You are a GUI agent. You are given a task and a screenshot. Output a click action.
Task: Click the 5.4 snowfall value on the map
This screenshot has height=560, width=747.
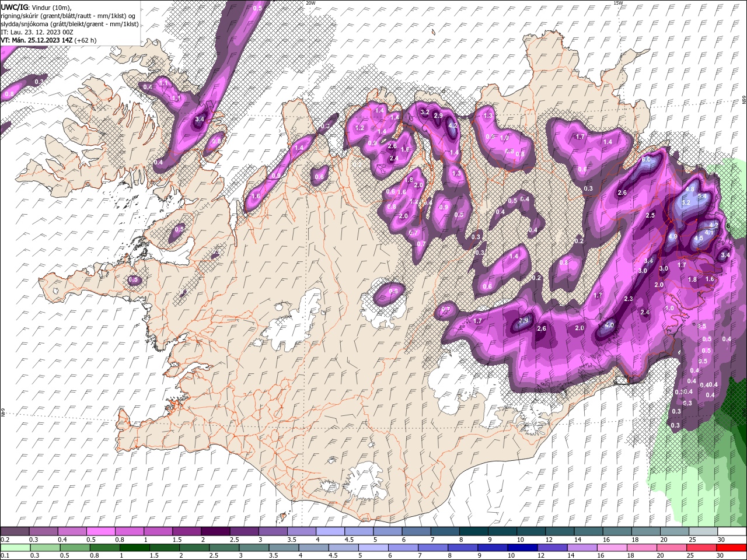tap(702, 197)
